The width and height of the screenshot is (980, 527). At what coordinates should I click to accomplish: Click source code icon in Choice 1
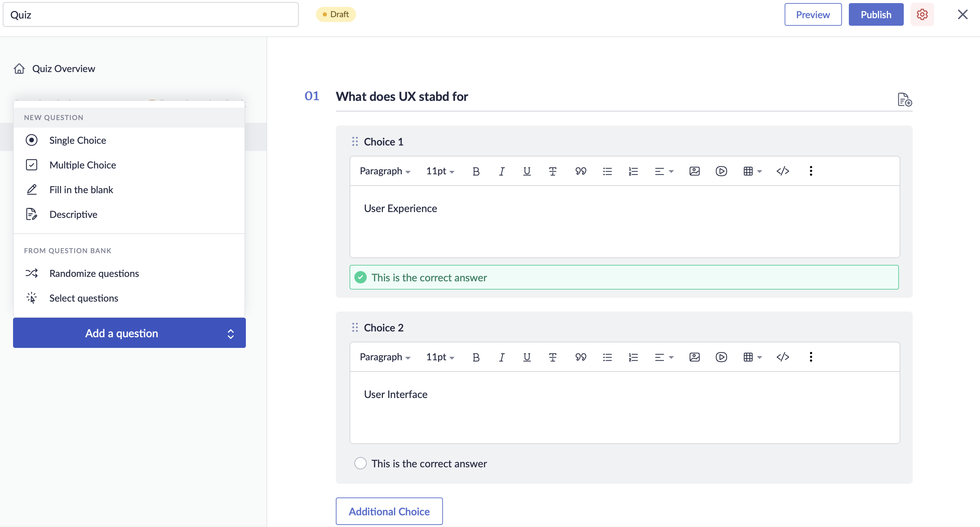[783, 171]
